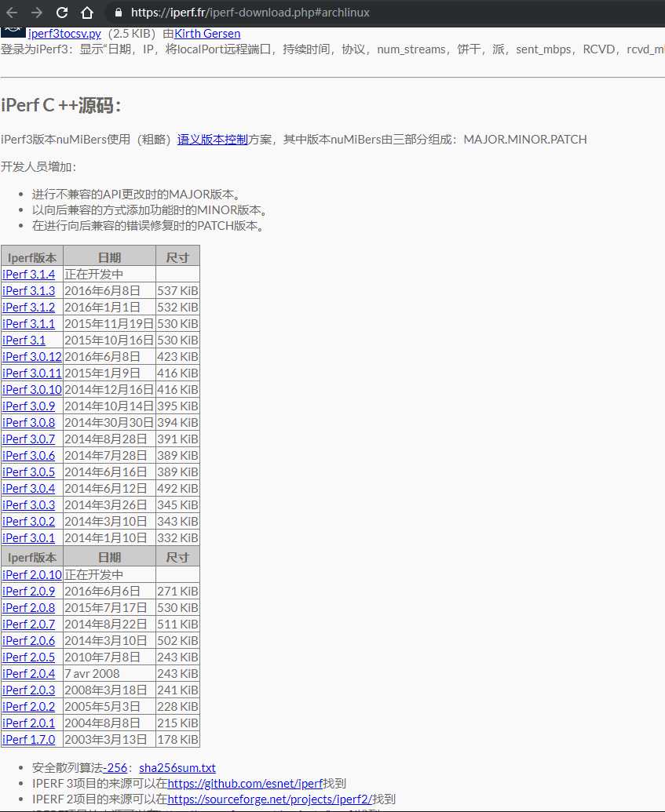Open the 语义版本控制 link
The image size is (665, 812).
tap(213, 140)
